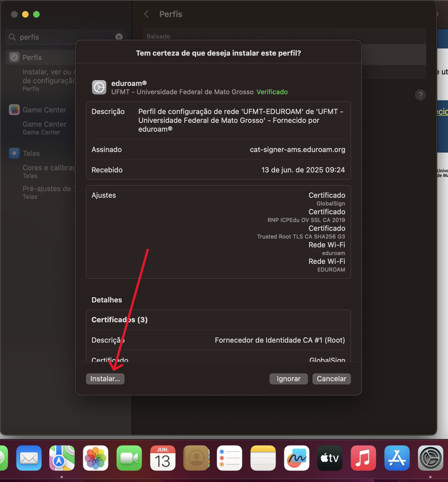The width and height of the screenshot is (448, 482).
Task: Open System Settings from the Dock
Action: coord(431,458)
